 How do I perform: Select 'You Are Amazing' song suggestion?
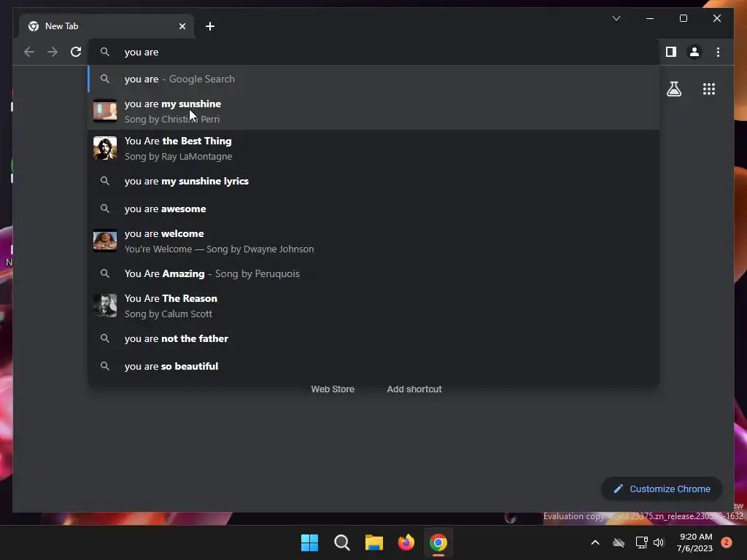tap(373, 273)
